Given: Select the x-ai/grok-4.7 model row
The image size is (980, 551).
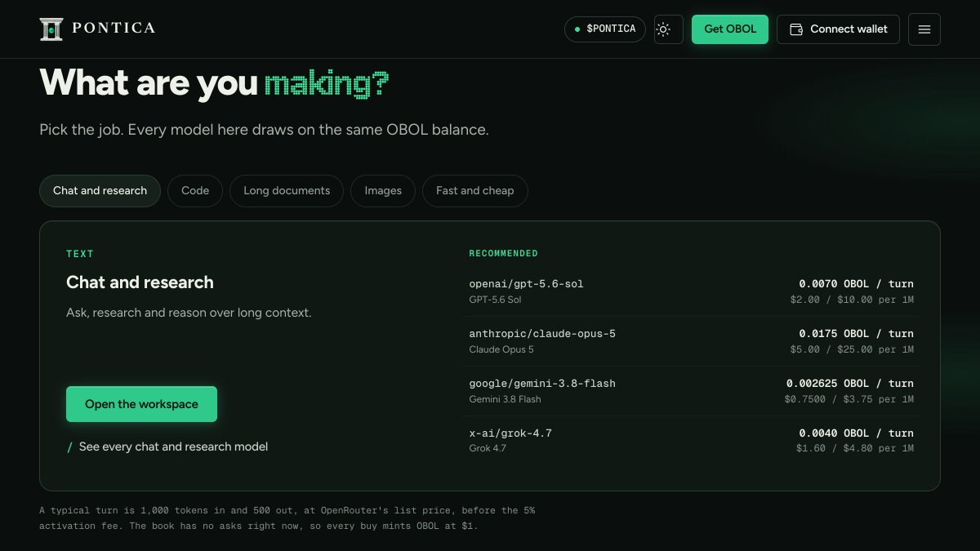Looking at the screenshot, I should (x=691, y=441).
